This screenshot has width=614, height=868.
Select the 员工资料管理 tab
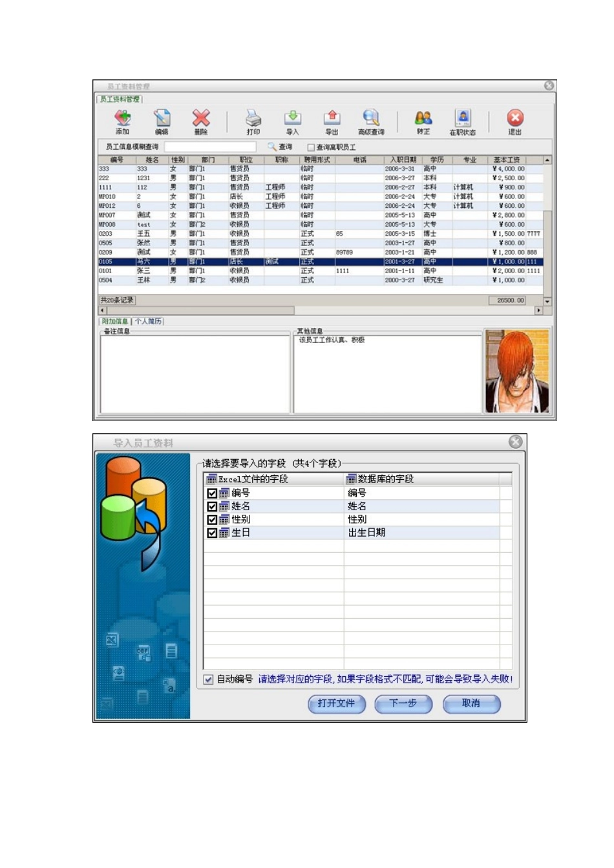tap(120, 99)
